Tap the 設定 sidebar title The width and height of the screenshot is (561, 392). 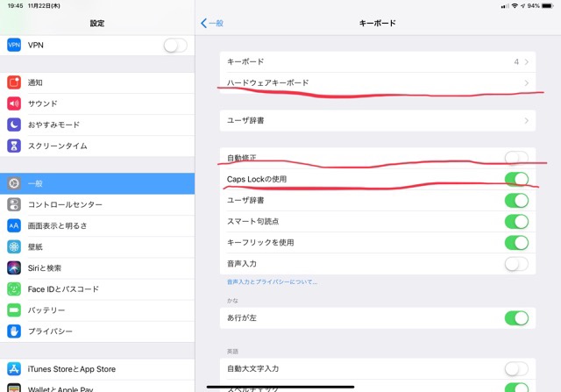(x=97, y=24)
